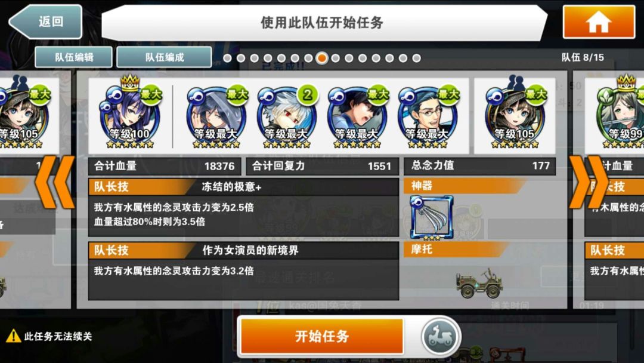The height and width of the screenshot is (363, 644).
Task: Click the 开始任务 button
Action: click(322, 336)
